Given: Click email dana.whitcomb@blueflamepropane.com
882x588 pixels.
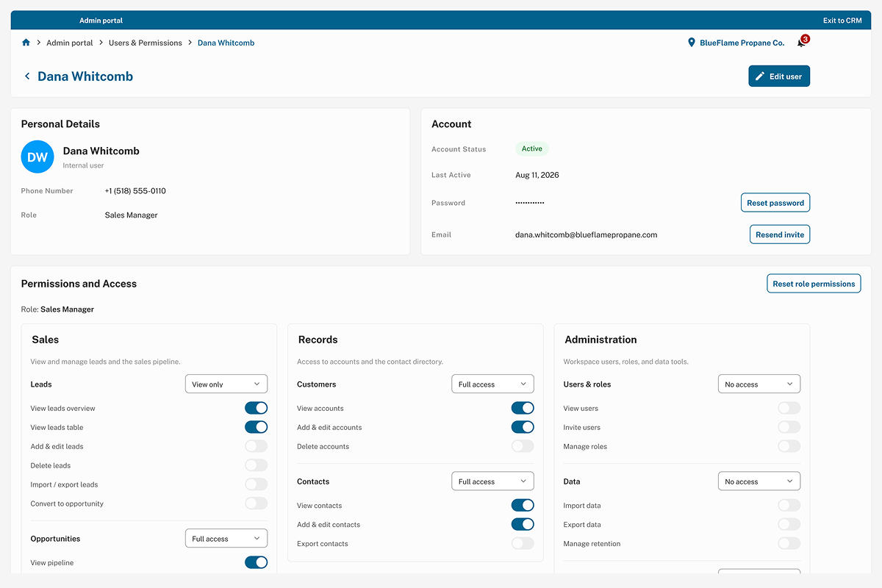Looking at the screenshot, I should pos(586,235).
